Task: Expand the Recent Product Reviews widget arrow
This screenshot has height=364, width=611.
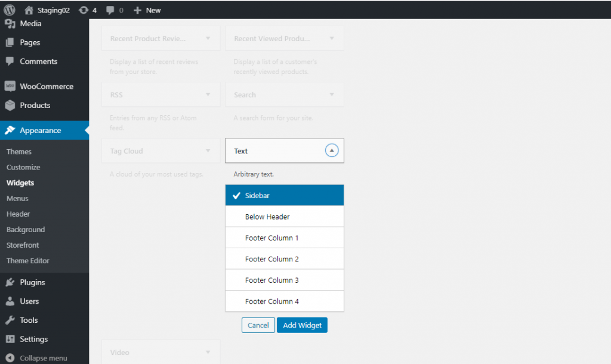Action: pyautogui.click(x=208, y=38)
